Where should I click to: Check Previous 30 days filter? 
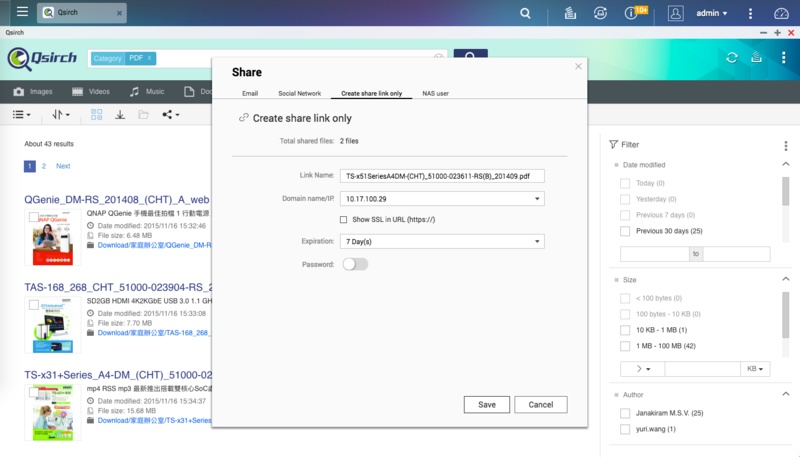625,231
